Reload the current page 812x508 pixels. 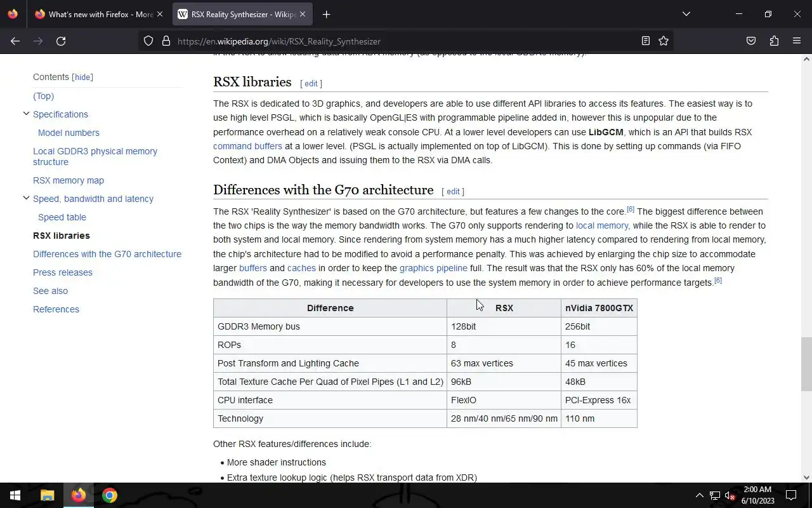(61, 41)
